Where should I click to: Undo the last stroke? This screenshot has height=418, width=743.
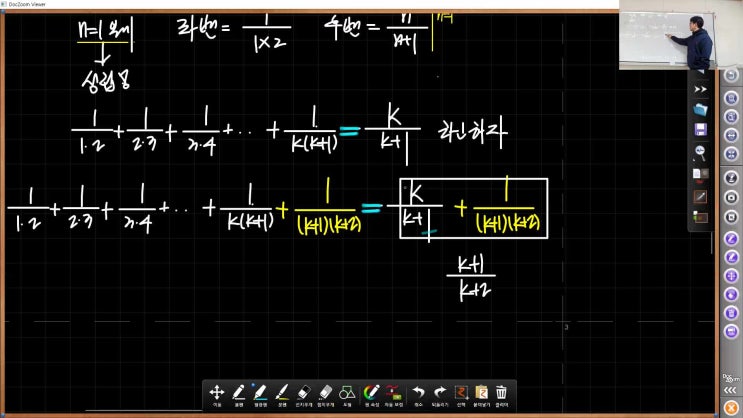418,392
